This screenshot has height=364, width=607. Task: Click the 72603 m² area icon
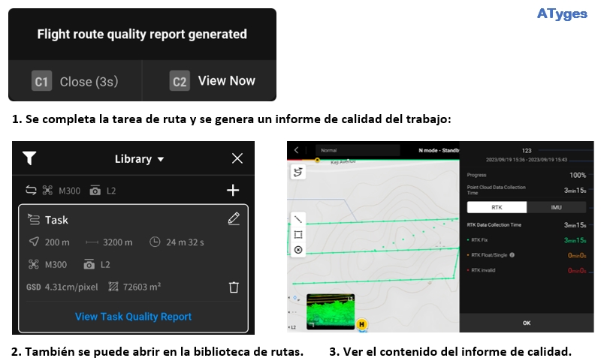[x=113, y=287]
